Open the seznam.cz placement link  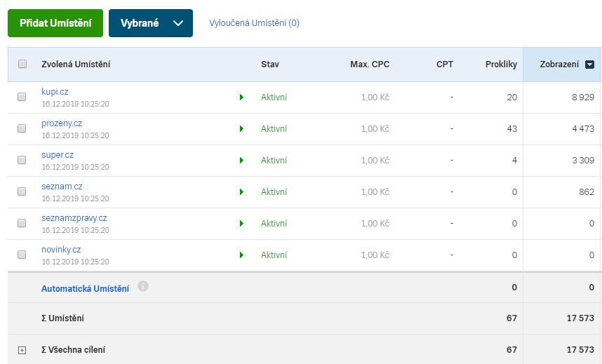click(x=62, y=187)
